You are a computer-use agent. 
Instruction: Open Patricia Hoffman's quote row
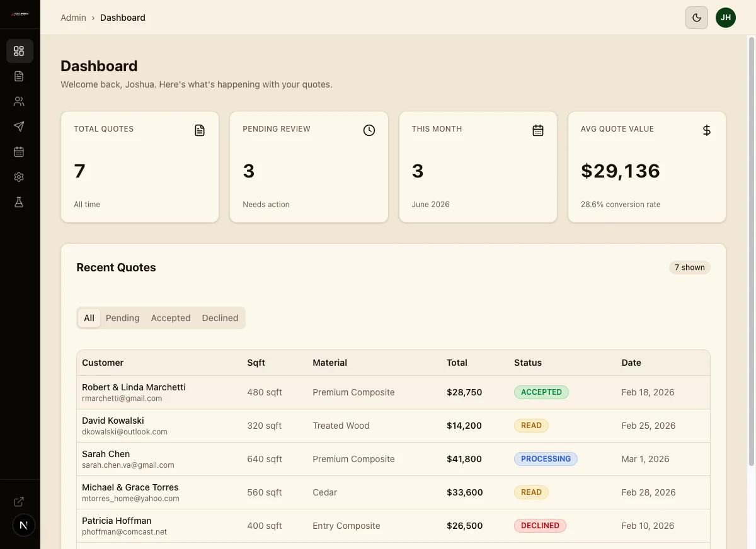pyautogui.click(x=393, y=526)
